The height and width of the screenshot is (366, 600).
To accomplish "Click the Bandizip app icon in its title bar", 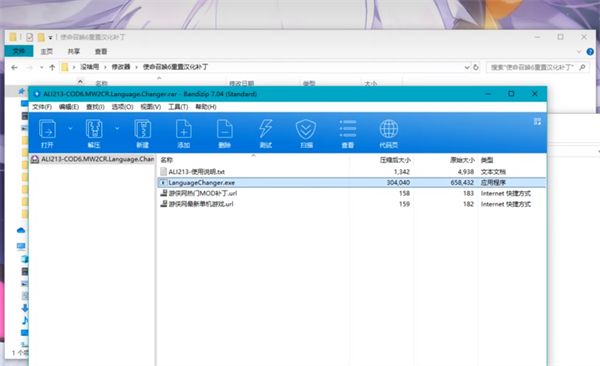I will point(37,94).
